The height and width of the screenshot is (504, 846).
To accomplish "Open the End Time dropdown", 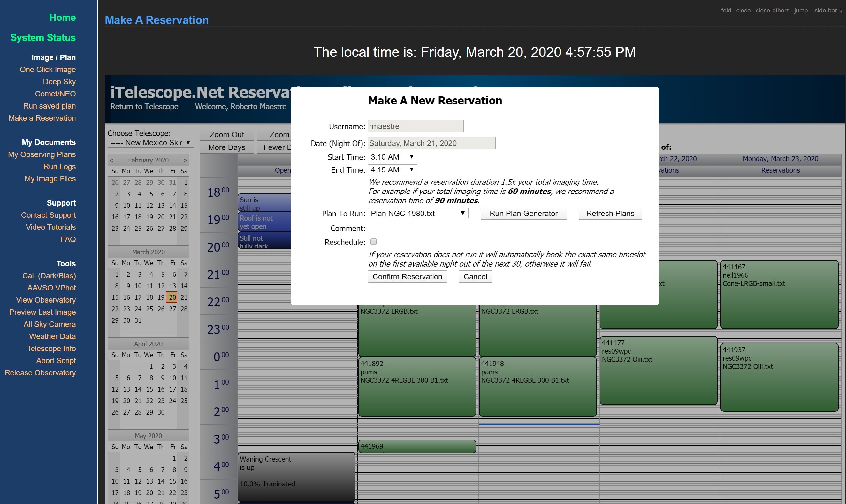I will click(x=393, y=170).
